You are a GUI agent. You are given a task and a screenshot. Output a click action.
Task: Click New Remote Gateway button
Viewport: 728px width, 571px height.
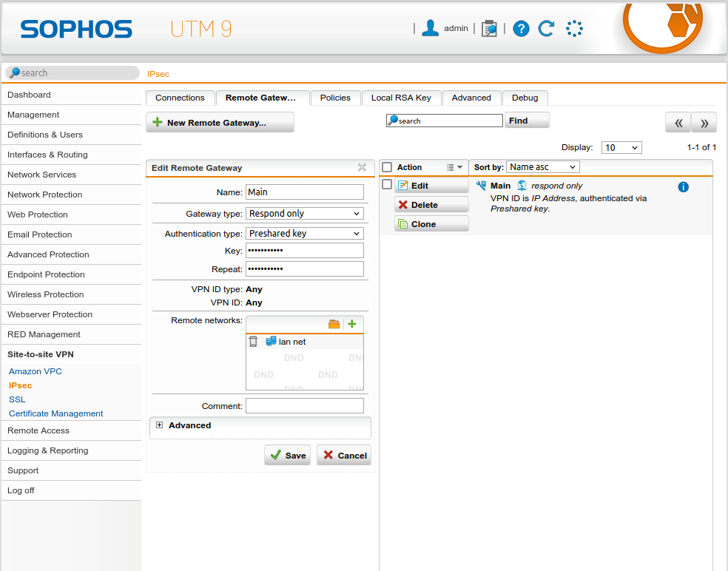220,123
